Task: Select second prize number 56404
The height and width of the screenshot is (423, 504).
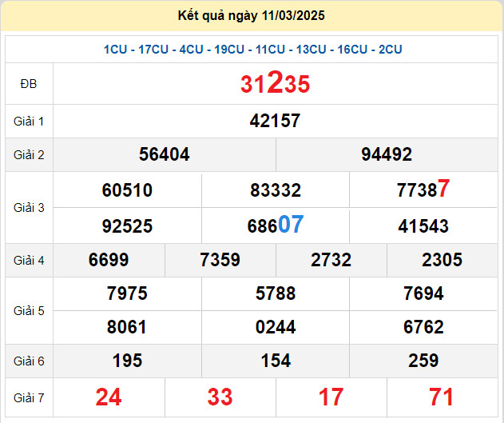Action: pos(165,154)
